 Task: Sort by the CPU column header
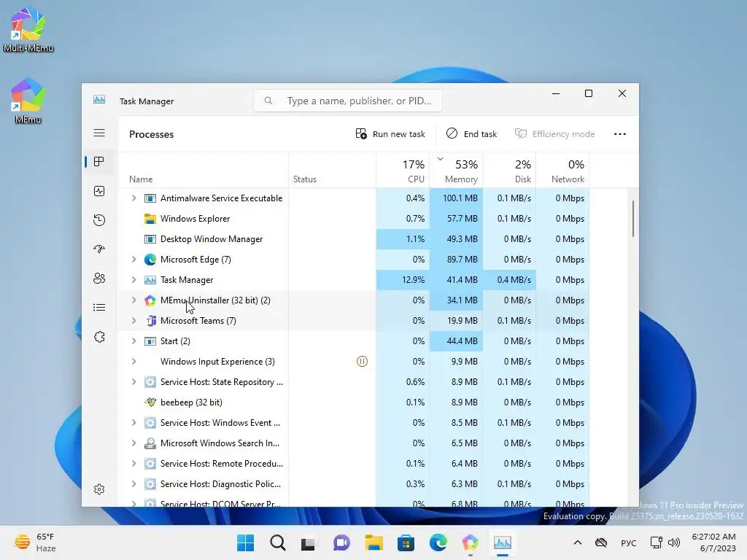point(403,170)
